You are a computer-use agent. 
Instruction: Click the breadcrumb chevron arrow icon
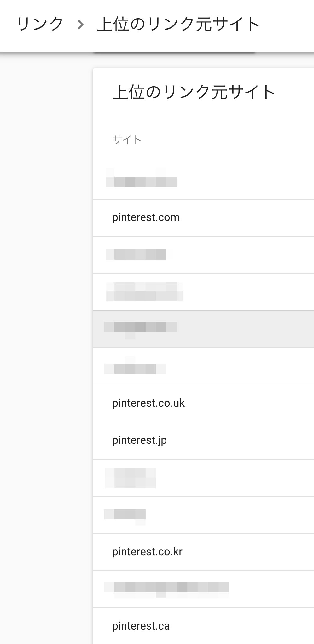point(81,25)
